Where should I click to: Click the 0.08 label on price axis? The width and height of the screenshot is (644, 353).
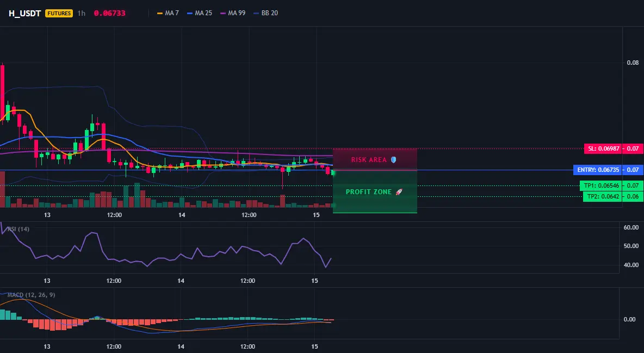(x=633, y=63)
